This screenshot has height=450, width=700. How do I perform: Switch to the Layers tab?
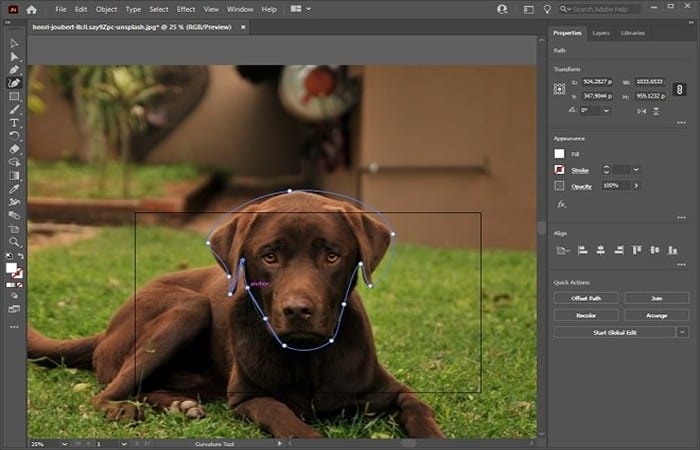pos(601,33)
